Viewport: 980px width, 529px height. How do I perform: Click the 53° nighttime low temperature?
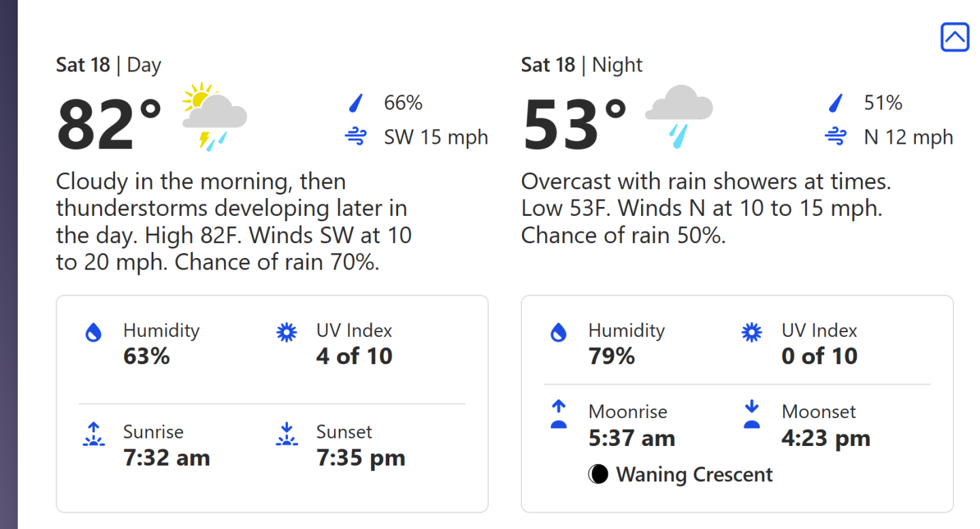(575, 125)
